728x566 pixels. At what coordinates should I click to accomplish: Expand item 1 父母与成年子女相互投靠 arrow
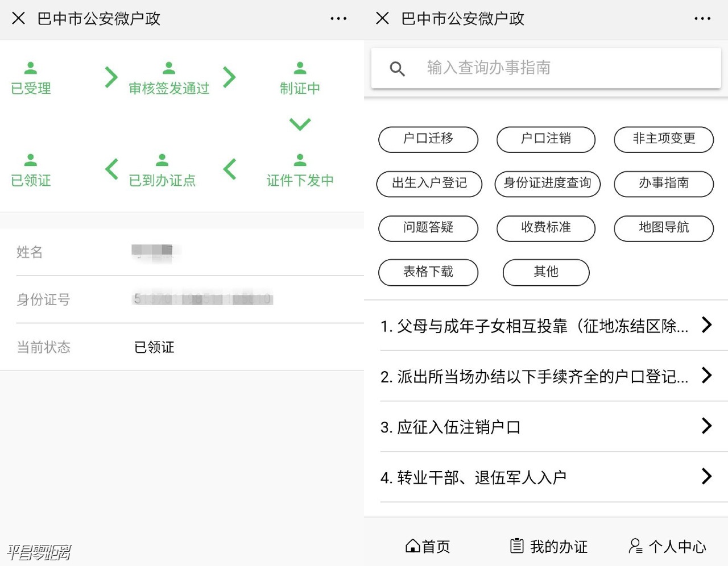coord(706,324)
